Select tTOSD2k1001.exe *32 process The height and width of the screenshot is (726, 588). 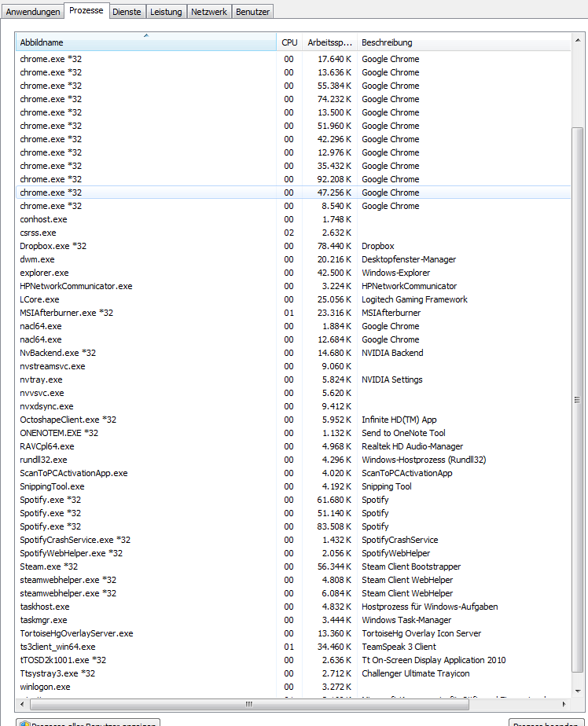point(293,660)
